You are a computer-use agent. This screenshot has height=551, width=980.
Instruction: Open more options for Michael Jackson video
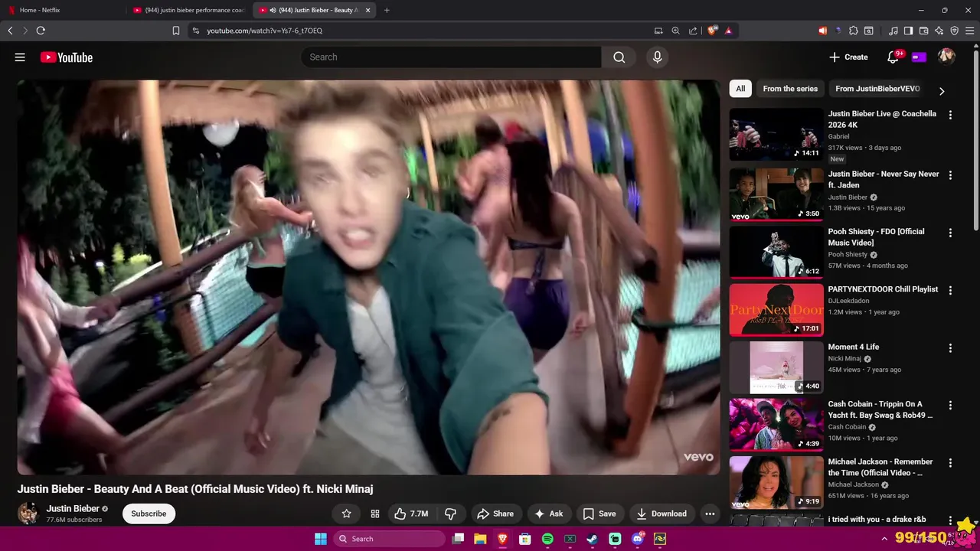point(950,463)
